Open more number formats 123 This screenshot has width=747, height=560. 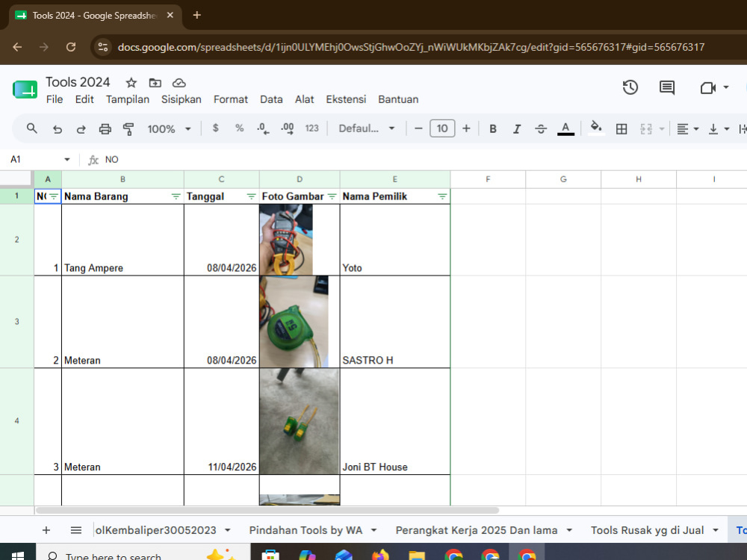[x=311, y=128]
